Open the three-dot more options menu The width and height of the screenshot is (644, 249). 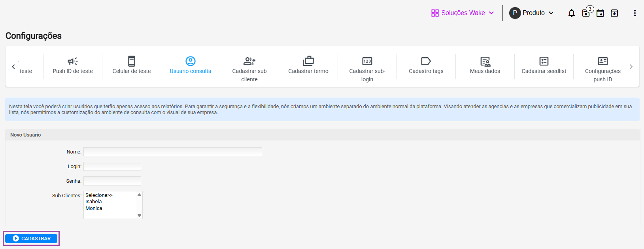point(635,13)
